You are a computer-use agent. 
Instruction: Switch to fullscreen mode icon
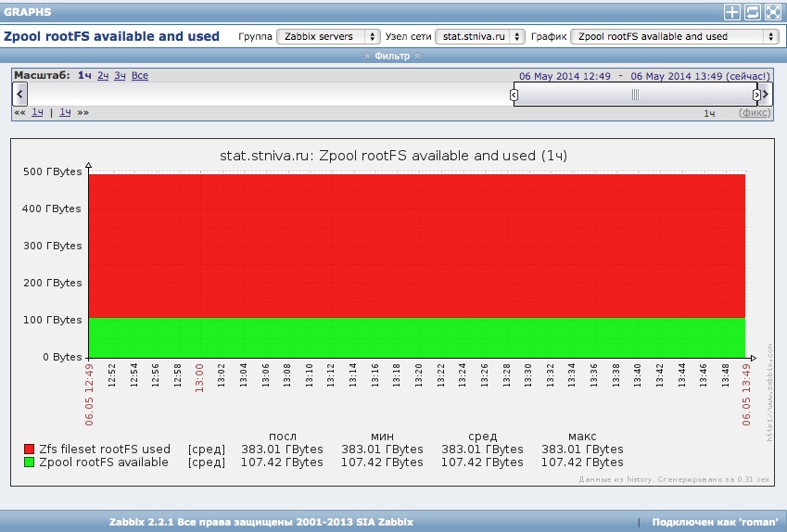point(772,12)
